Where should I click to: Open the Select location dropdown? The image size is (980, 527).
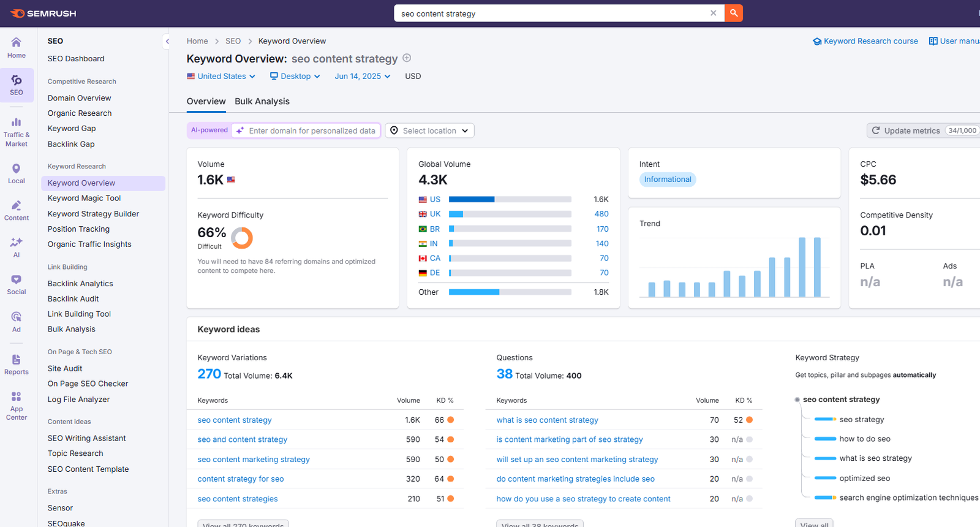(429, 131)
